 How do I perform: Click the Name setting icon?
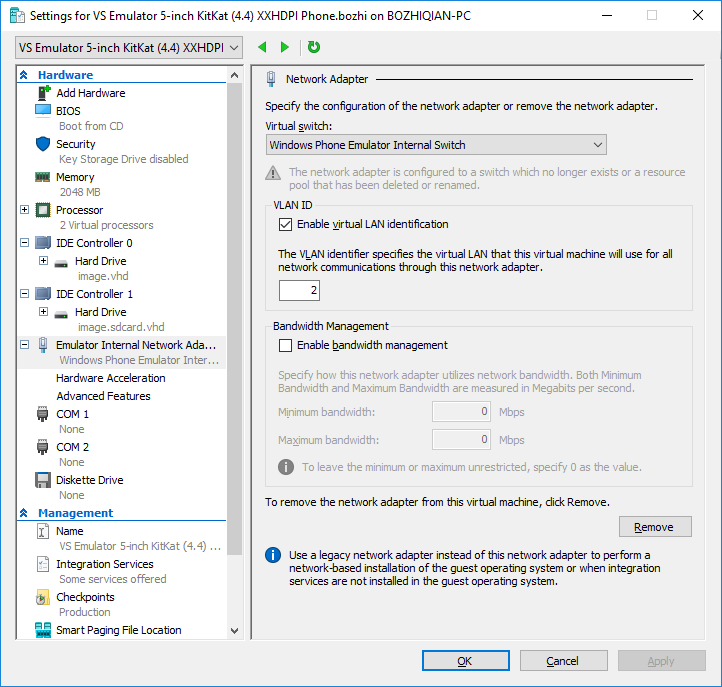[42, 531]
